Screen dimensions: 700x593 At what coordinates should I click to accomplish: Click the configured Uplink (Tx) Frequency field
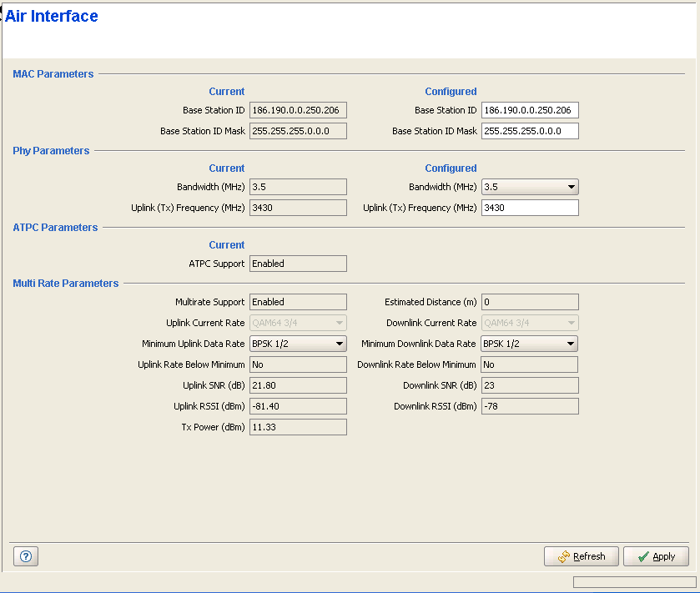pos(530,208)
